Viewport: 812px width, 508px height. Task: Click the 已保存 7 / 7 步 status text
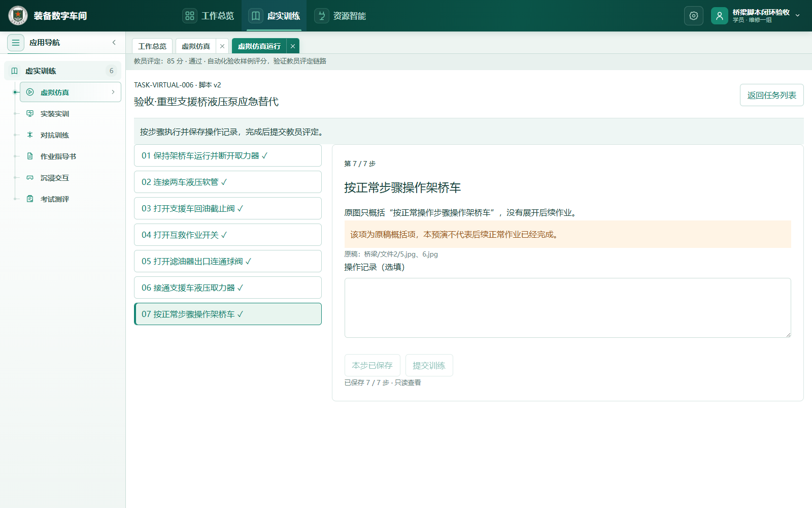click(383, 383)
